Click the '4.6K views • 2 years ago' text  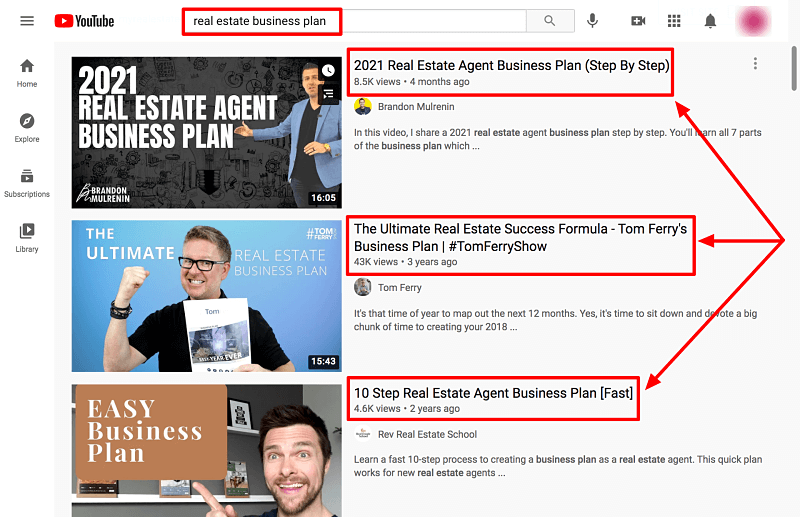[x=407, y=408]
